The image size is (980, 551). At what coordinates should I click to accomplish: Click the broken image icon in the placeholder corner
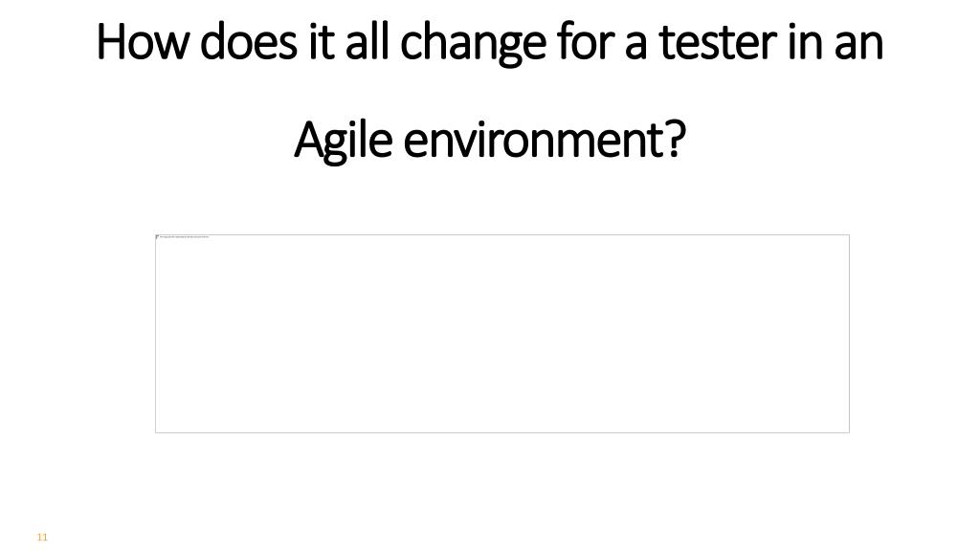158,237
